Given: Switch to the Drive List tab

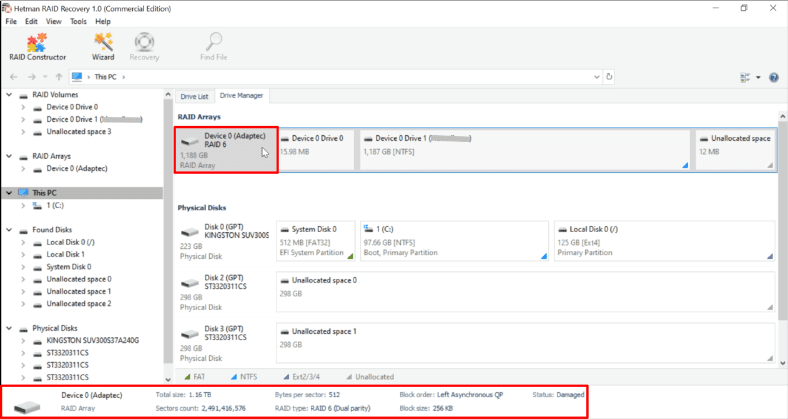Looking at the screenshot, I should pos(194,96).
